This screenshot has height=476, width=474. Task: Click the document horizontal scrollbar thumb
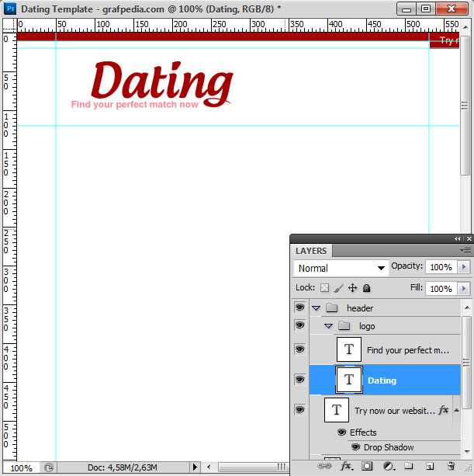(253, 467)
